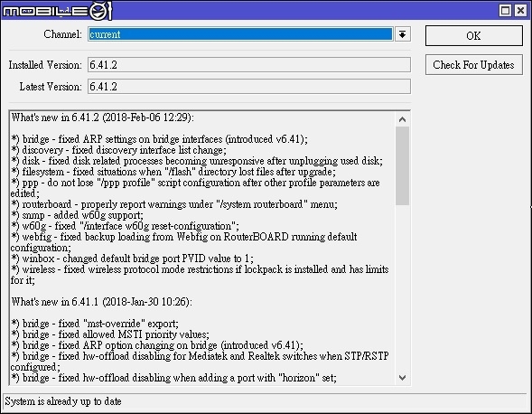Click the "bridge - fixed mst-override export" line
532x414 pixels.
95,324
